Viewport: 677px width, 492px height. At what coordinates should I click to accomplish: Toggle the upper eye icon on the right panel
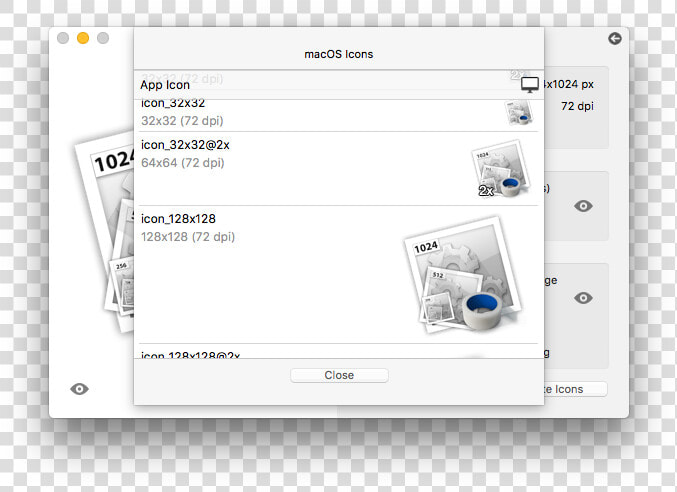[x=583, y=206]
